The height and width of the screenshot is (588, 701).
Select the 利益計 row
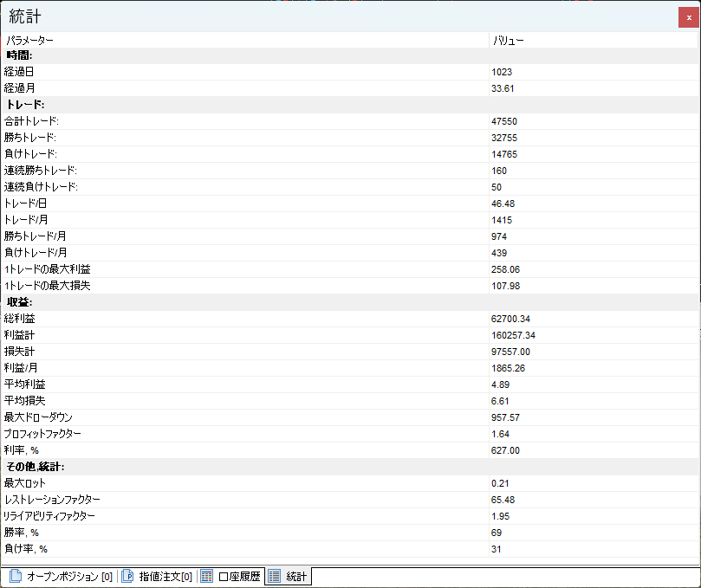[x=350, y=335]
